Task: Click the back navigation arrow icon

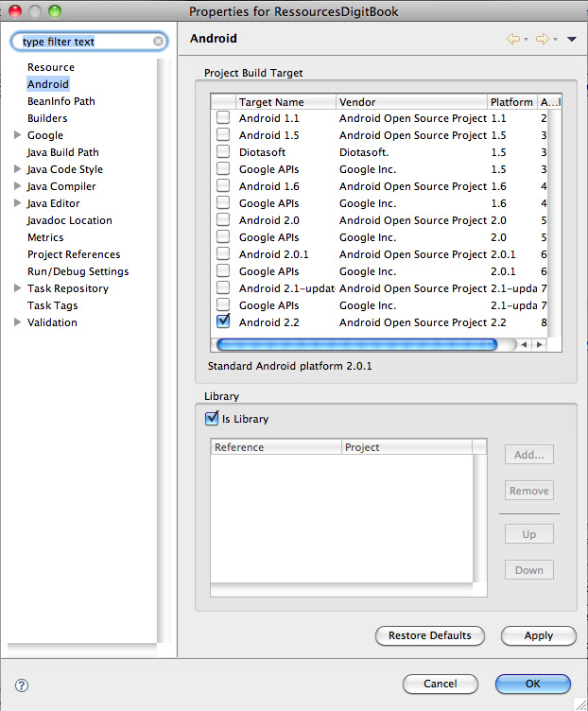Action: 513,39
